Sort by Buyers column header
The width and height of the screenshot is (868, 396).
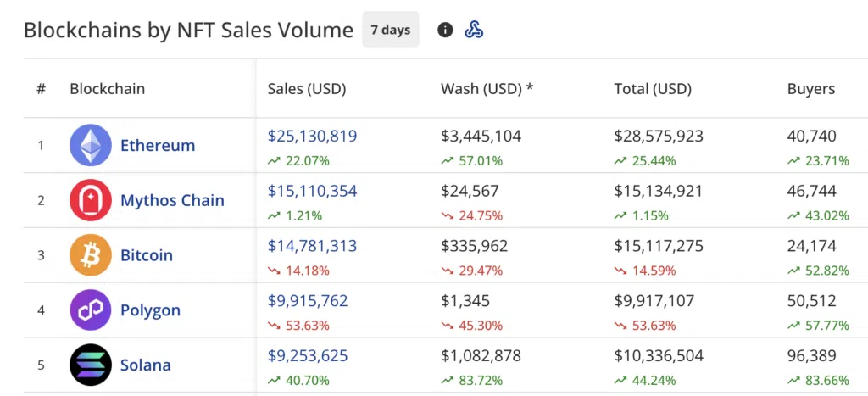coord(810,89)
